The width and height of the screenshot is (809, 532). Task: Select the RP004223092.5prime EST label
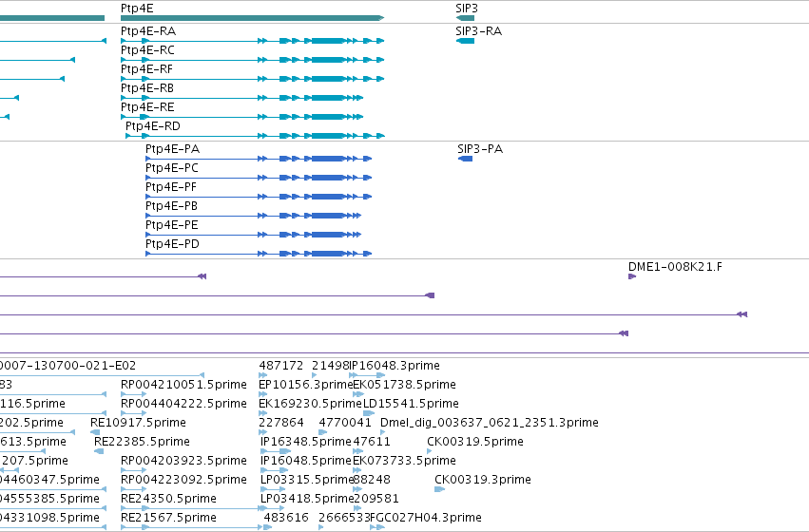pos(183,480)
